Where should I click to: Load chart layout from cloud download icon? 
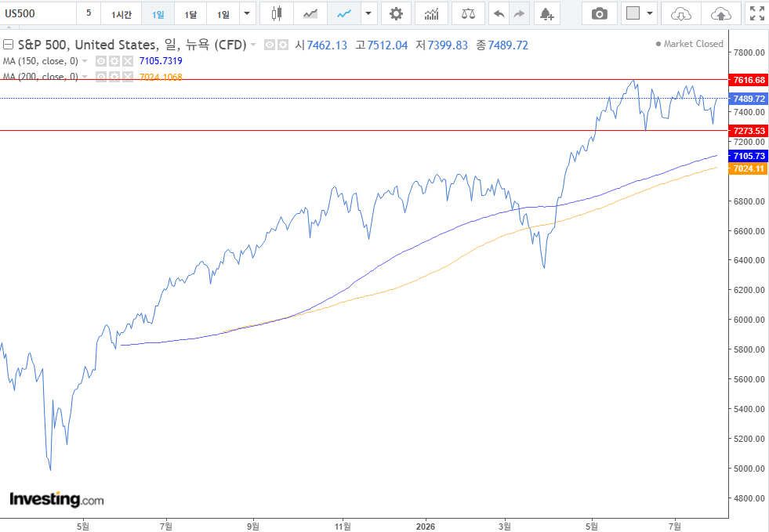pyautogui.click(x=680, y=14)
